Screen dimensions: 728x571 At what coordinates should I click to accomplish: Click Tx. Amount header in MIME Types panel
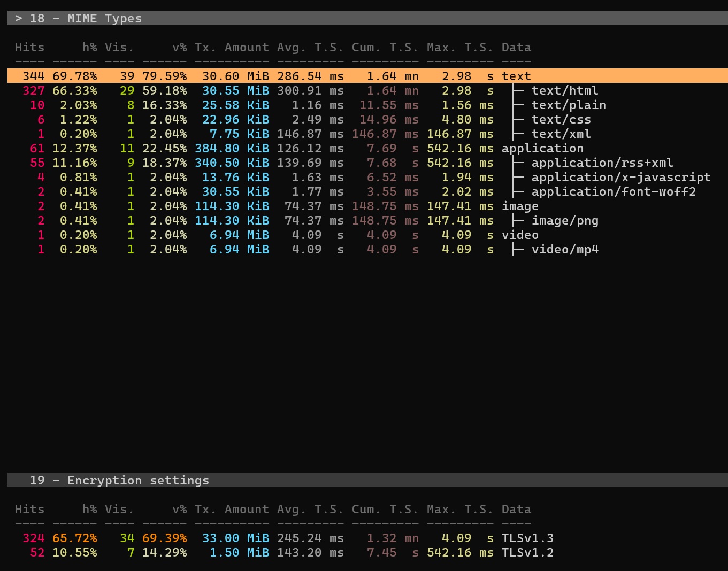click(x=232, y=47)
